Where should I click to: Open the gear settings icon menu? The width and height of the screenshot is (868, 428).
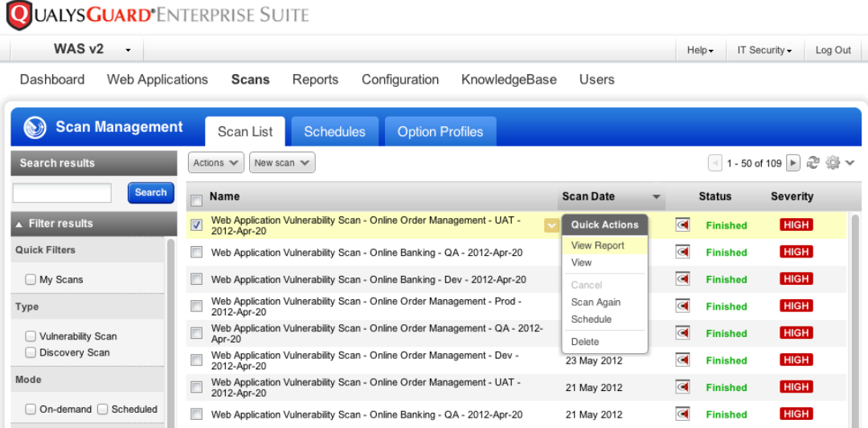pos(833,163)
